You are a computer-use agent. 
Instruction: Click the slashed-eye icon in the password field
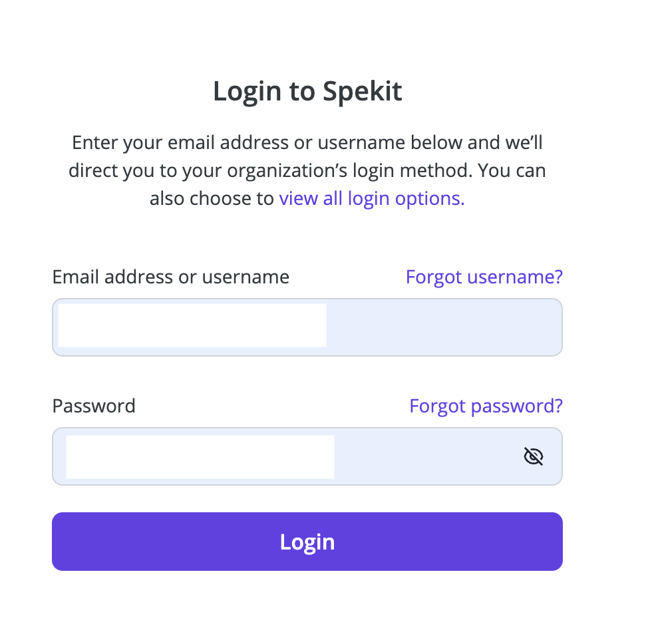click(533, 456)
